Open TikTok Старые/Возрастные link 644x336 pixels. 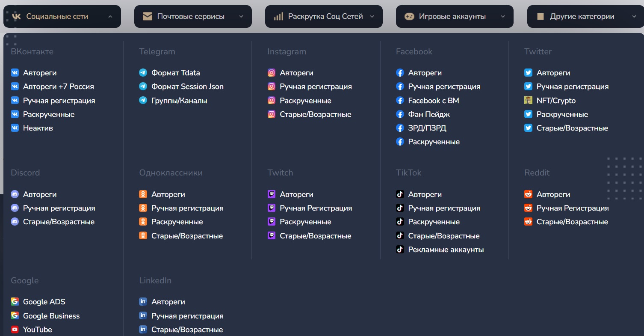[444, 236]
